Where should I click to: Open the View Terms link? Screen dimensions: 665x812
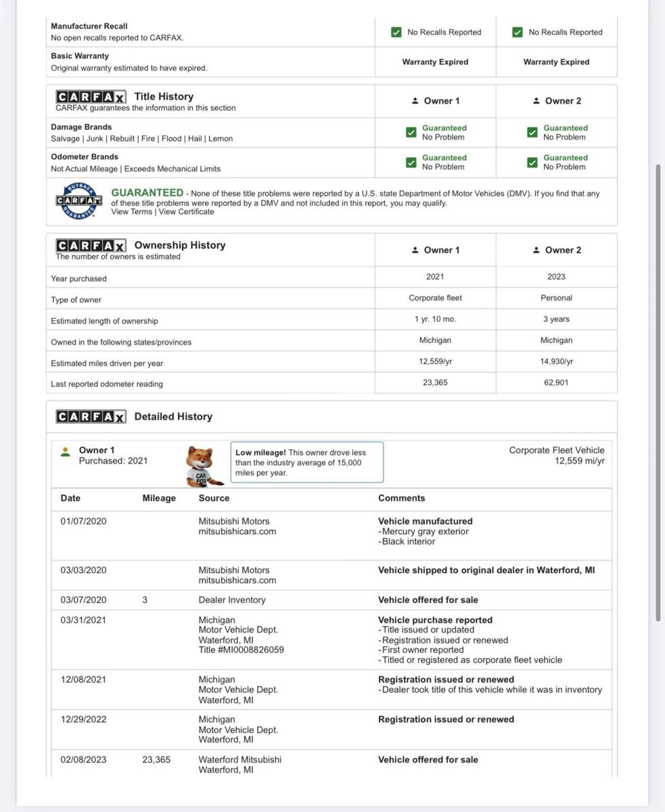(132, 212)
